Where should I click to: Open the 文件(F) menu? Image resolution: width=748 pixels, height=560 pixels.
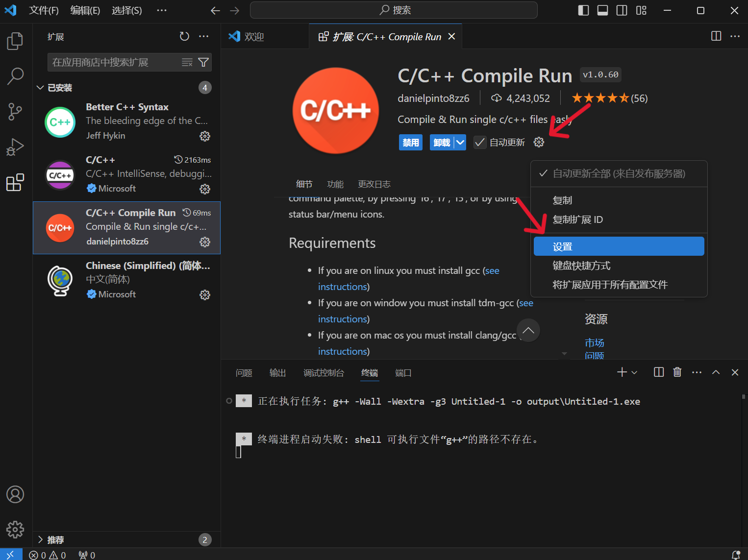click(x=44, y=10)
